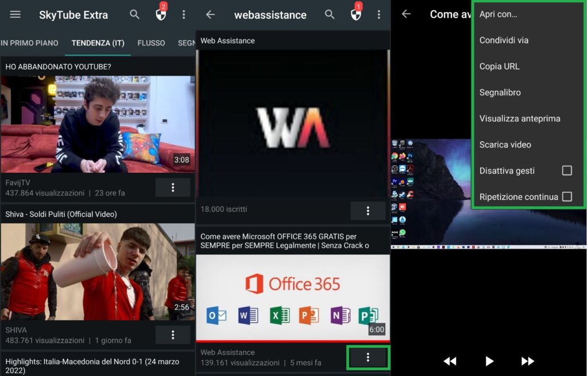
Task: Open options next to 18.000 iscritti
Action: 368,211
